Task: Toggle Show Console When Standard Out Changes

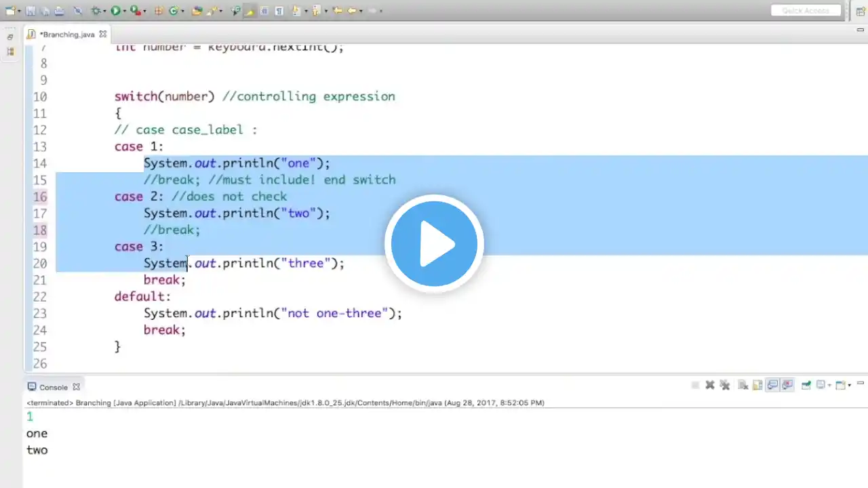Action: coord(772,385)
